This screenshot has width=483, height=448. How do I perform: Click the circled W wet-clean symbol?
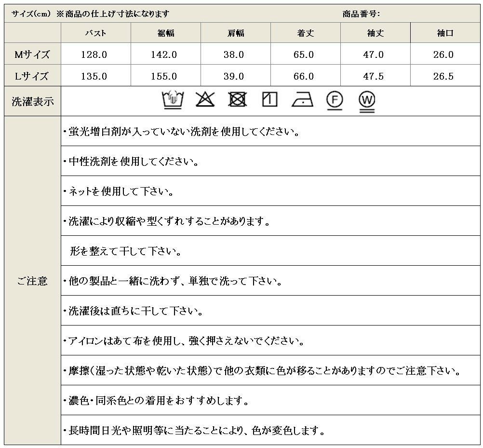pos(367,101)
